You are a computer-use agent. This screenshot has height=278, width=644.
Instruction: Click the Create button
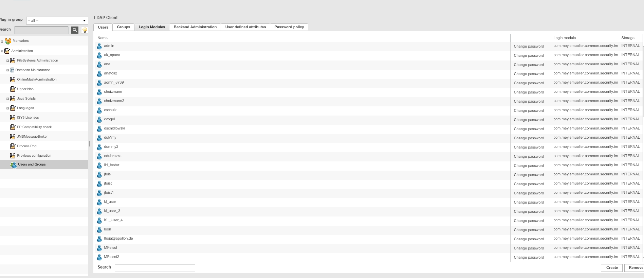612,268
